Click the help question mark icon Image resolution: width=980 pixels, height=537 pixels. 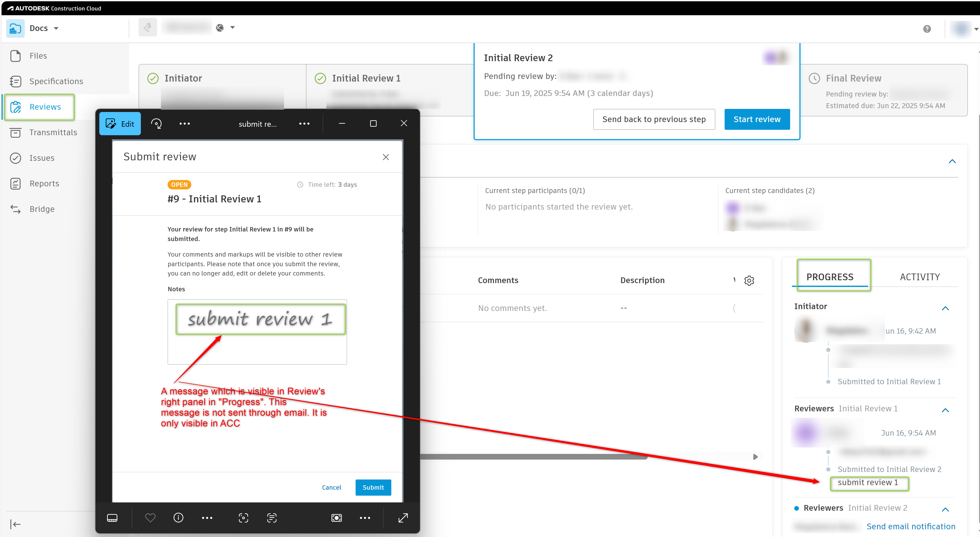(927, 29)
